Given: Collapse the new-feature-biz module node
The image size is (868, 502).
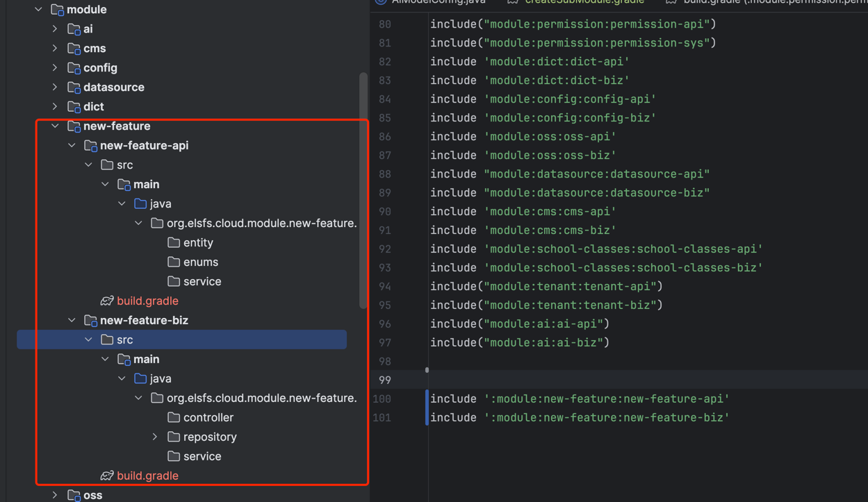Looking at the screenshot, I should point(72,320).
